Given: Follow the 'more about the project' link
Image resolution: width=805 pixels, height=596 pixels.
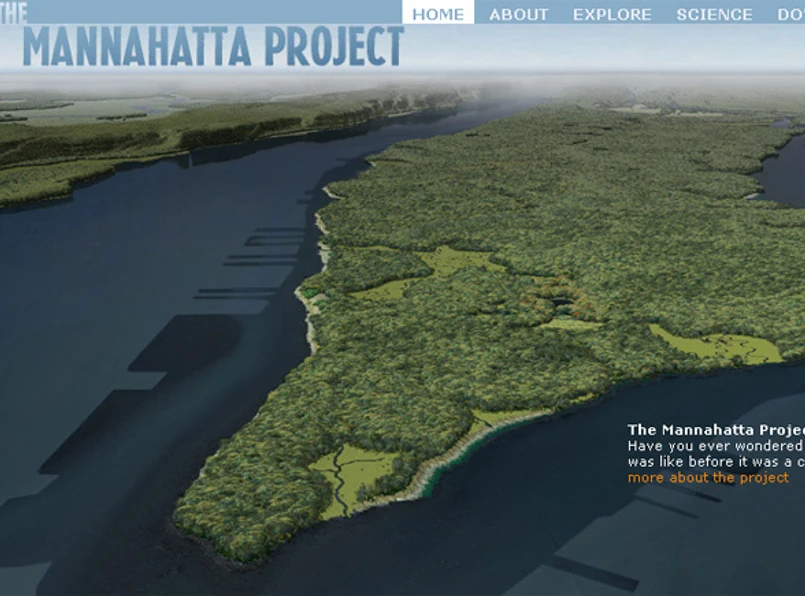Looking at the screenshot, I should coord(708,478).
